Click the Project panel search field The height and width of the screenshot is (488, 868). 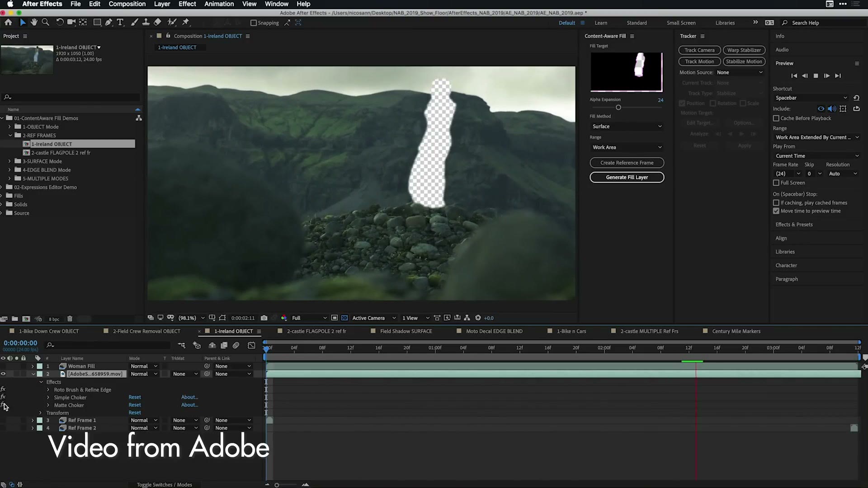[71, 97]
